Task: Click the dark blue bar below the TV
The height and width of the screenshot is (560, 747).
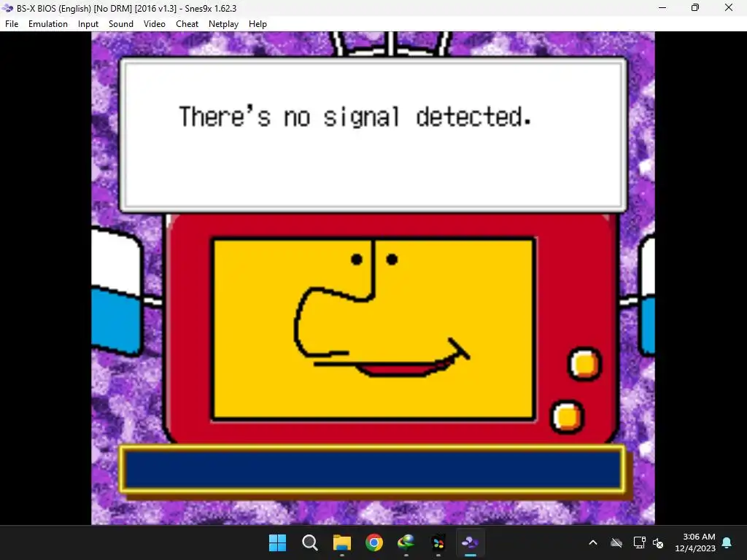Action: (373, 470)
